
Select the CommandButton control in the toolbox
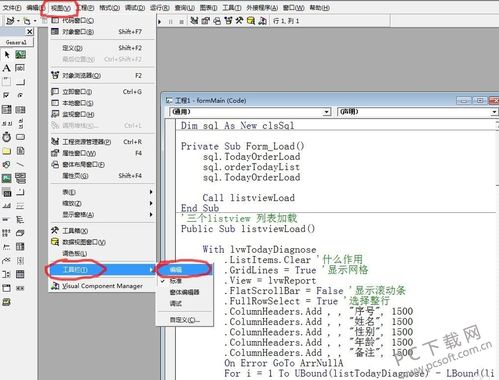[x=21, y=82]
